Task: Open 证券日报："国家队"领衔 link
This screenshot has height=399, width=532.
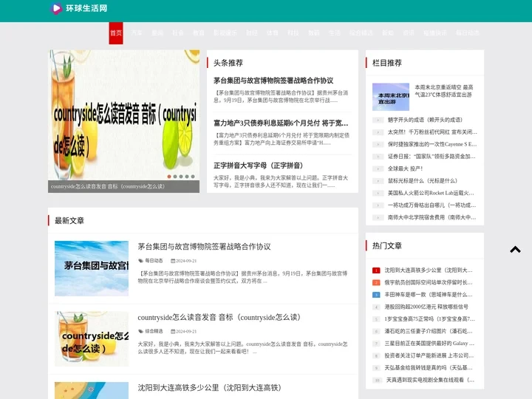Action: 432,157
